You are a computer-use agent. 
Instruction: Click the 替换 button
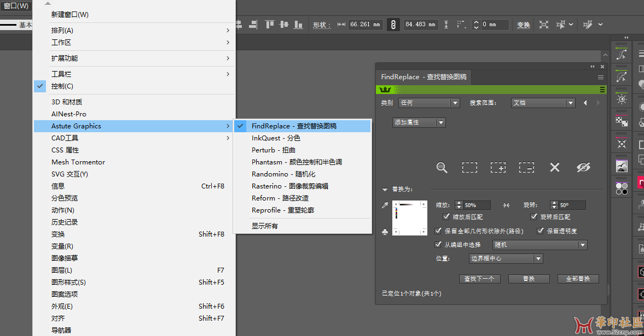(529, 279)
